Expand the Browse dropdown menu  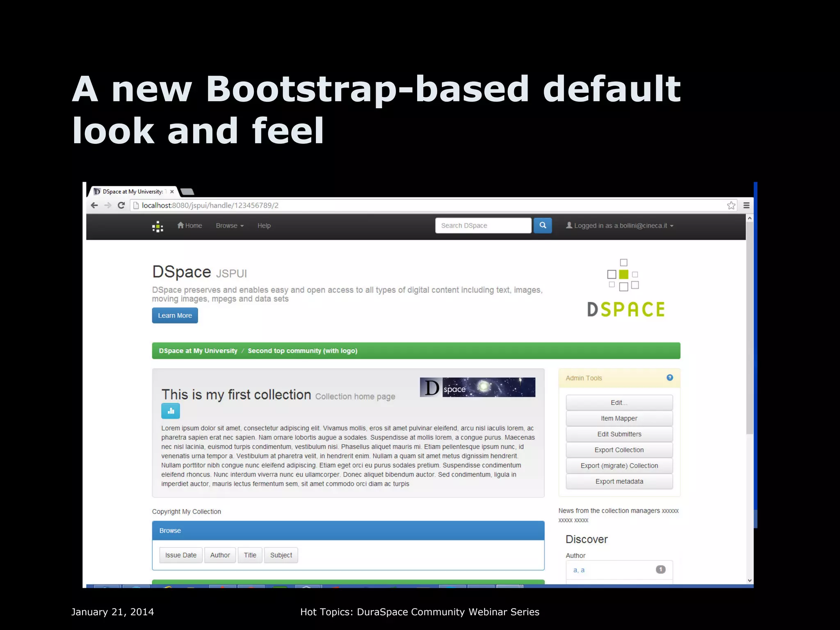(230, 226)
